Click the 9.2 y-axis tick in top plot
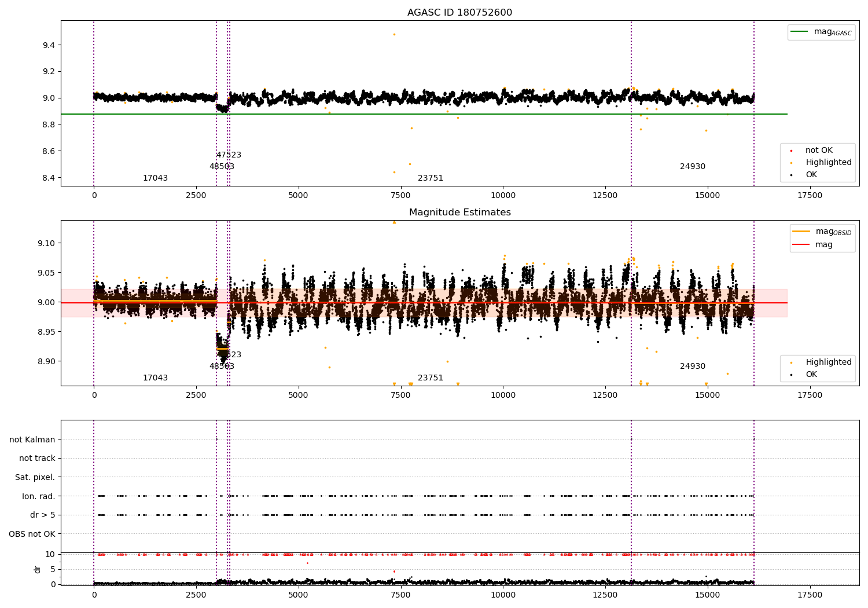This screenshot has width=868, height=608. coord(48,72)
